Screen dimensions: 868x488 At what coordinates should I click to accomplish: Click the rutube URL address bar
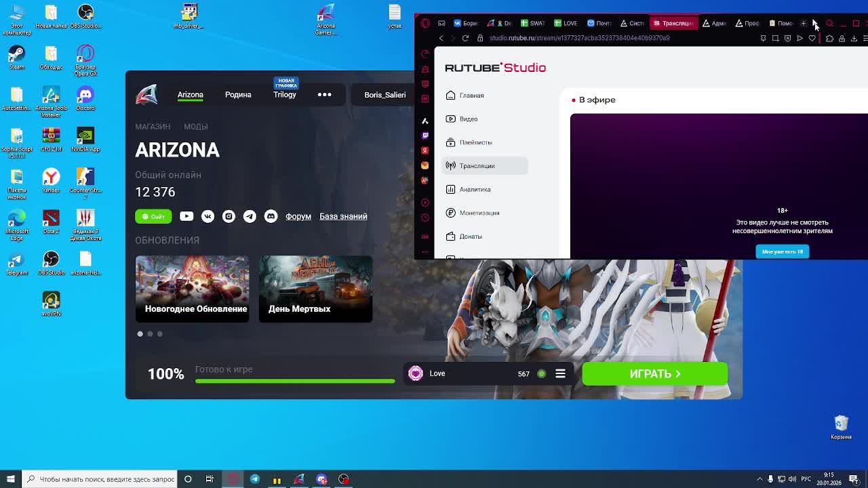(x=580, y=38)
